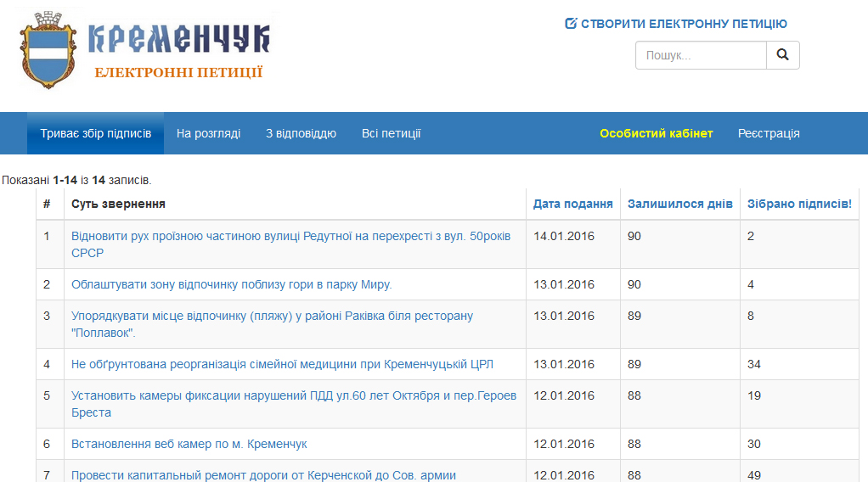
Task: Focus the 'Пошук...' search field
Action: coord(701,55)
